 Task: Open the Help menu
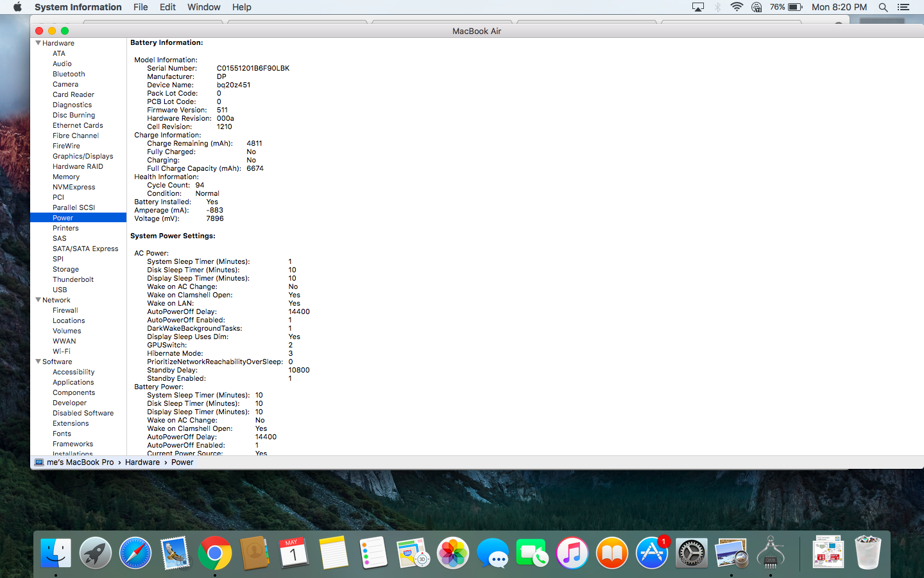coord(241,7)
